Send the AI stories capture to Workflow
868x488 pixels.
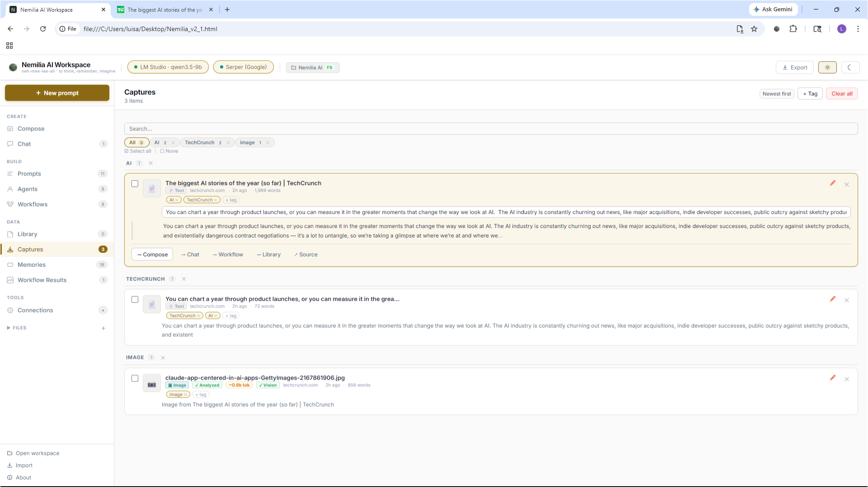pyautogui.click(x=227, y=254)
